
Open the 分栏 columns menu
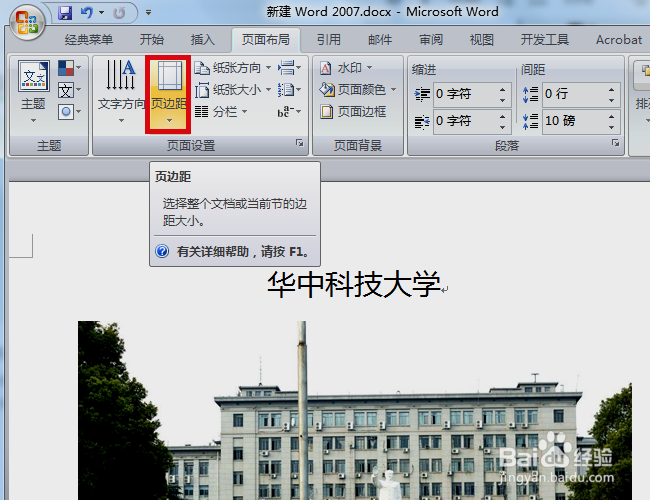click(x=221, y=112)
